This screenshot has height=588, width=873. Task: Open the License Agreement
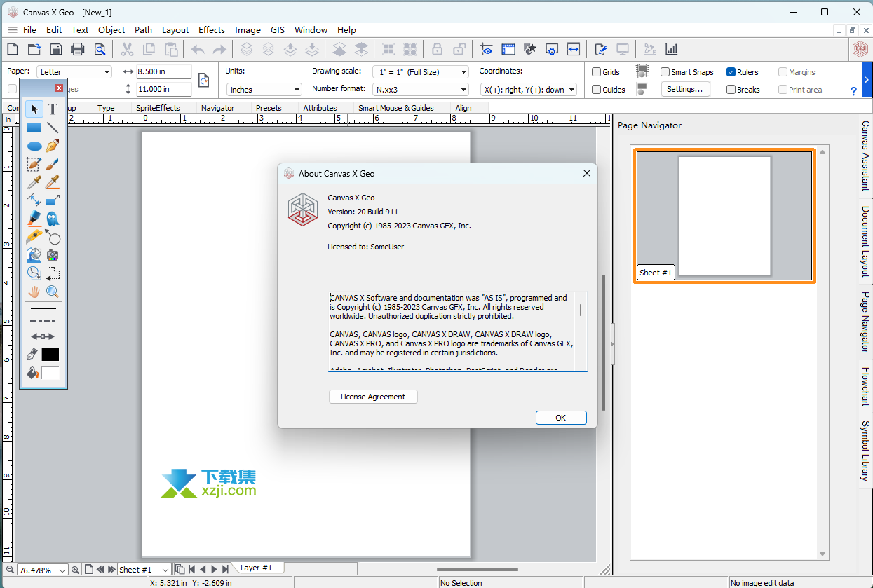coord(373,397)
